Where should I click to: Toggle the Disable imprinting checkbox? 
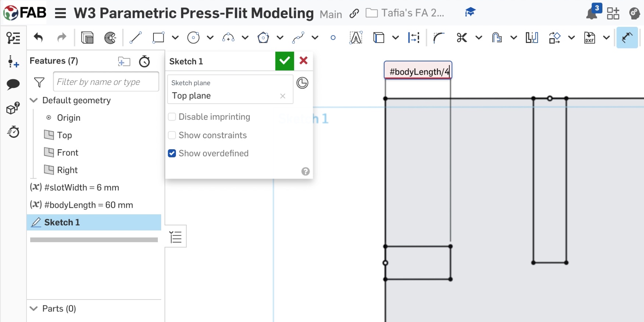(172, 117)
